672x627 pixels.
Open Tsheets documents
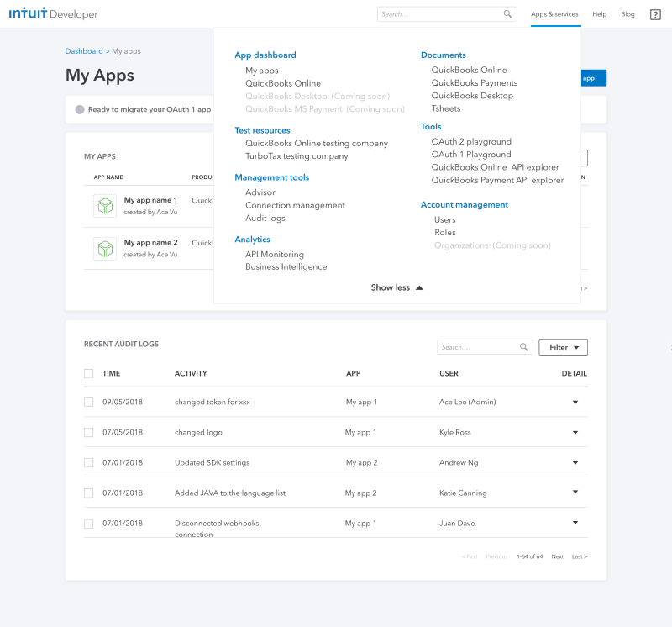pyautogui.click(x=446, y=108)
